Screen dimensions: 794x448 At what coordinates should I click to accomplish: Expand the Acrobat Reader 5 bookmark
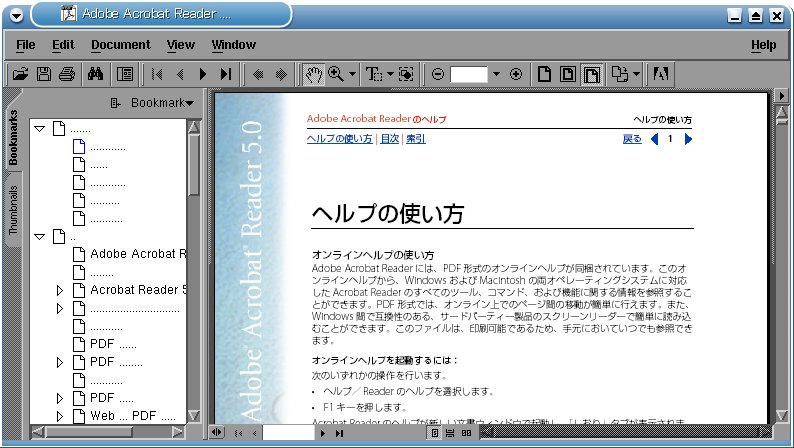(60, 290)
